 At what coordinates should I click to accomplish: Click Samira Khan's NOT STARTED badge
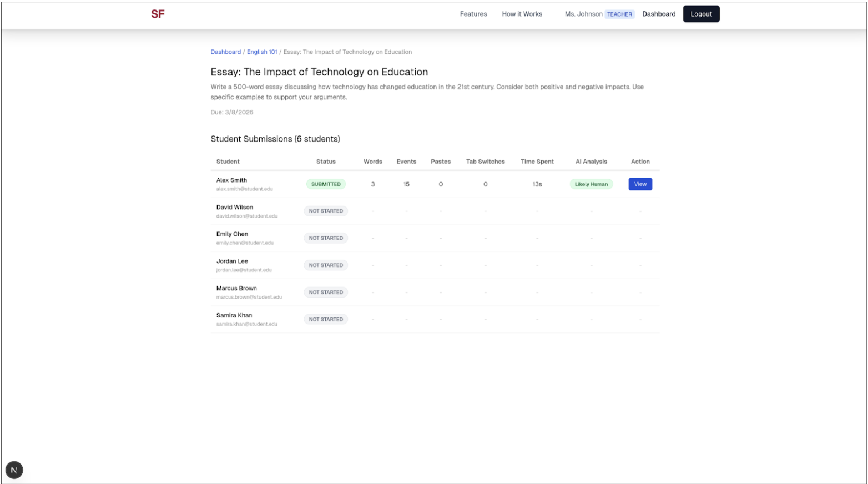(x=326, y=319)
